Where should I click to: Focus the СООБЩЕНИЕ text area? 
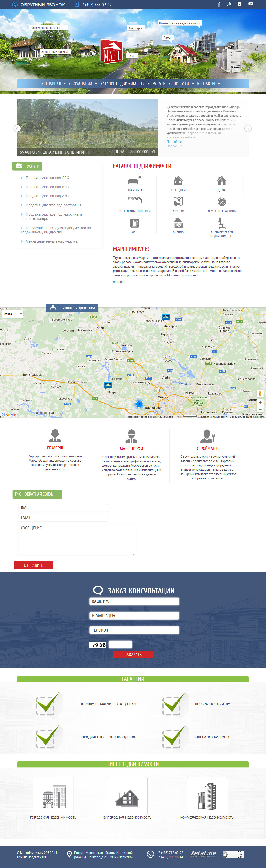pos(77,539)
